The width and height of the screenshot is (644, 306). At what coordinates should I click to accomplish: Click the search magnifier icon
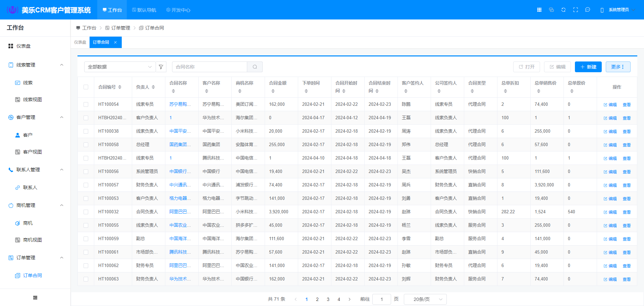click(x=255, y=67)
